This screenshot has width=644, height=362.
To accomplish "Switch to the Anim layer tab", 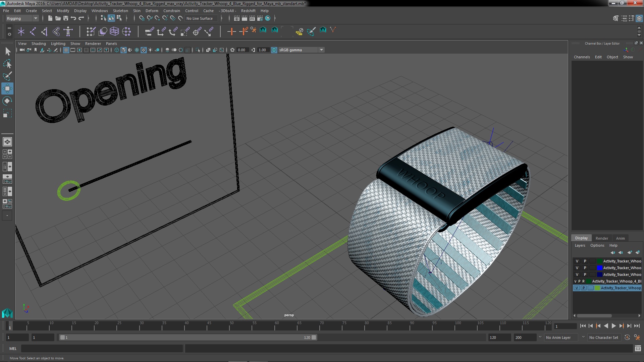I will pyautogui.click(x=620, y=238).
